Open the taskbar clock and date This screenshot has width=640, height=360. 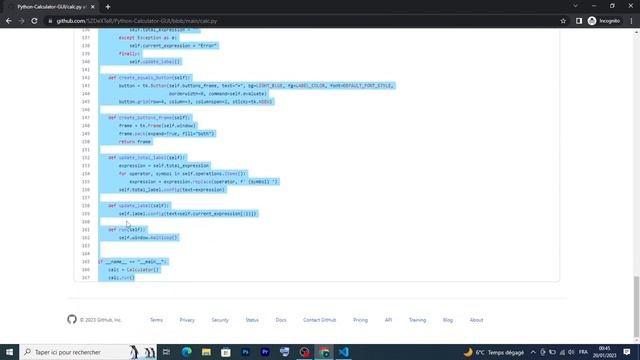coord(604,352)
